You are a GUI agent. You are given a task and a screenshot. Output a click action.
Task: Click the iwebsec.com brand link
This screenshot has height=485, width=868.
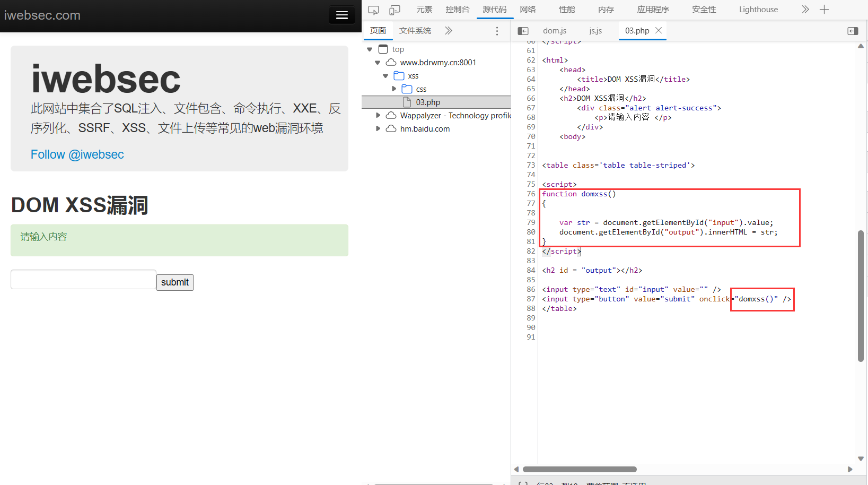click(x=42, y=15)
